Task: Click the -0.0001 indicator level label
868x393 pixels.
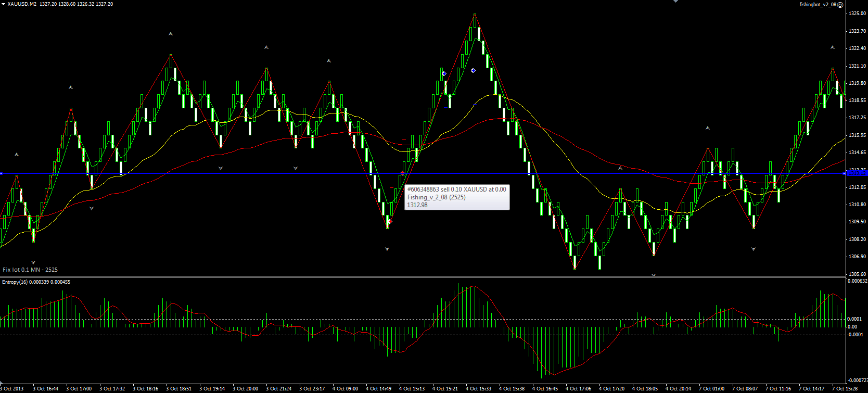Action: (856, 334)
